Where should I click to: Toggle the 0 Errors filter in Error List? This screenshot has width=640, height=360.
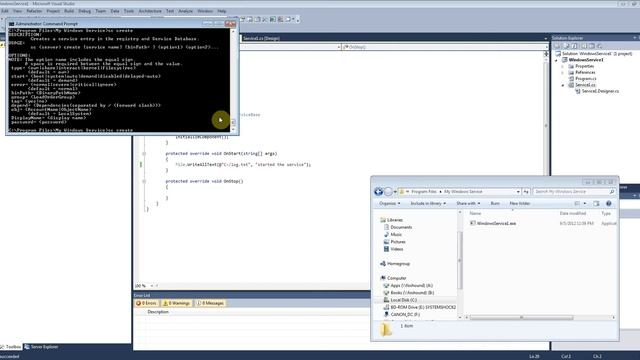click(146, 303)
